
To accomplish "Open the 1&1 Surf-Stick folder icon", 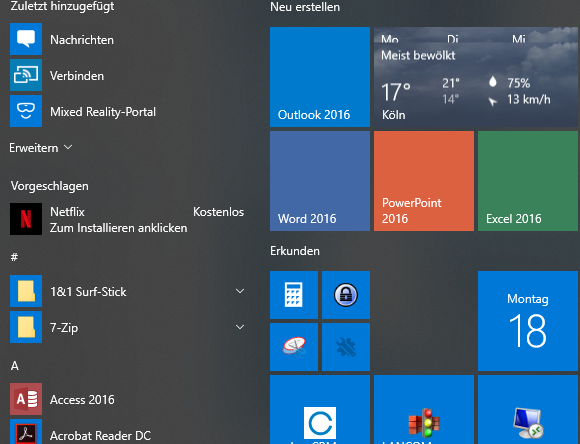I will (x=26, y=291).
